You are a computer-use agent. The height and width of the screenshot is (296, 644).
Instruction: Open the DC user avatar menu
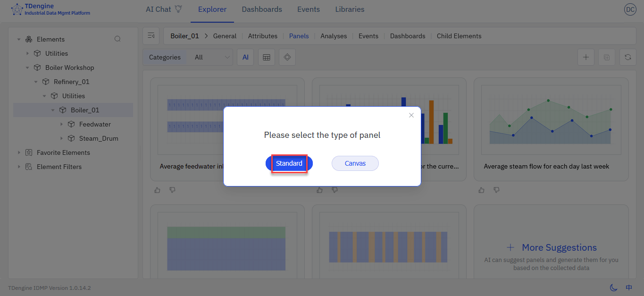[x=630, y=9]
